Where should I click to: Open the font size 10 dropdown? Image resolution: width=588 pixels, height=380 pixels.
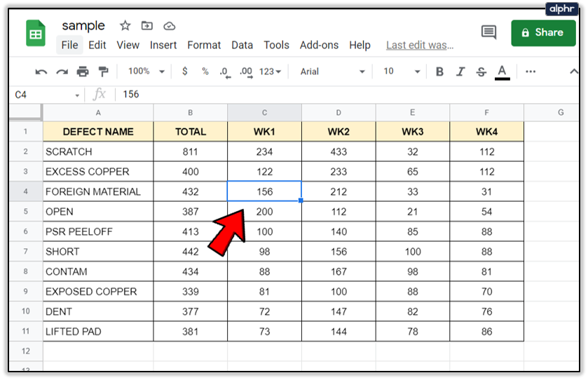[x=401, y=72]
